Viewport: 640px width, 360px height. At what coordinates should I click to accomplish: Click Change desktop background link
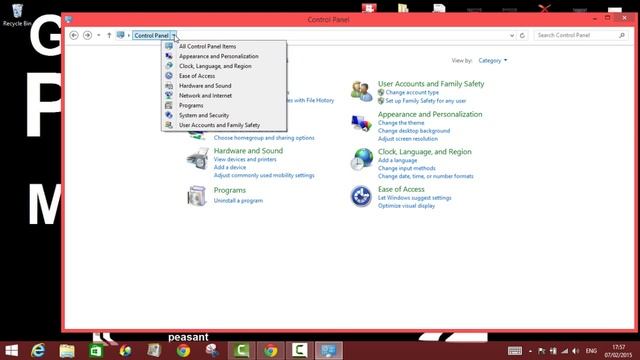pyautogui.click(x=414, y=131)
